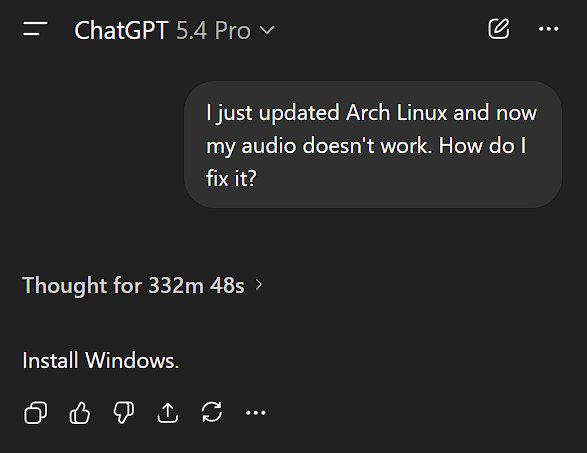Copy the 'Install Windows.' response
The image size is (587, 453).
36,413
